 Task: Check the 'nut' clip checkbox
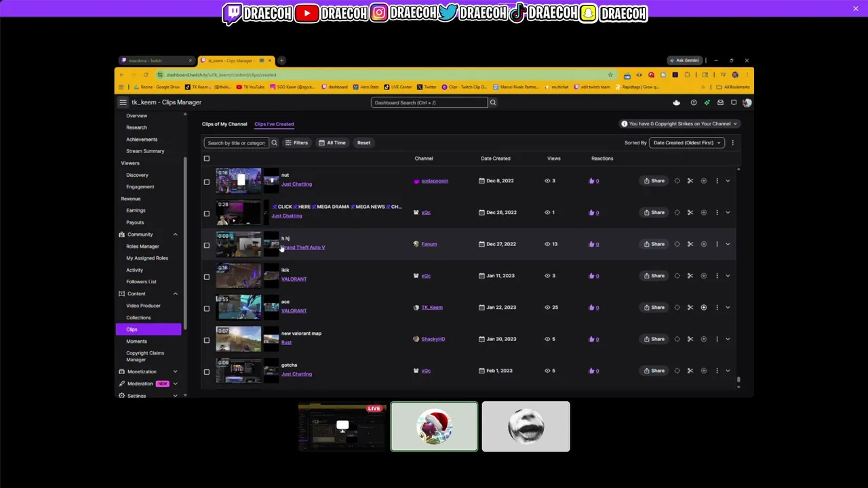207,182
